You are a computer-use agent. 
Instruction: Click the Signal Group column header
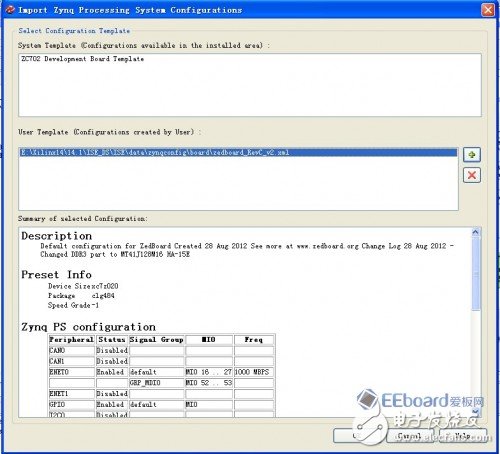(157, 340)
